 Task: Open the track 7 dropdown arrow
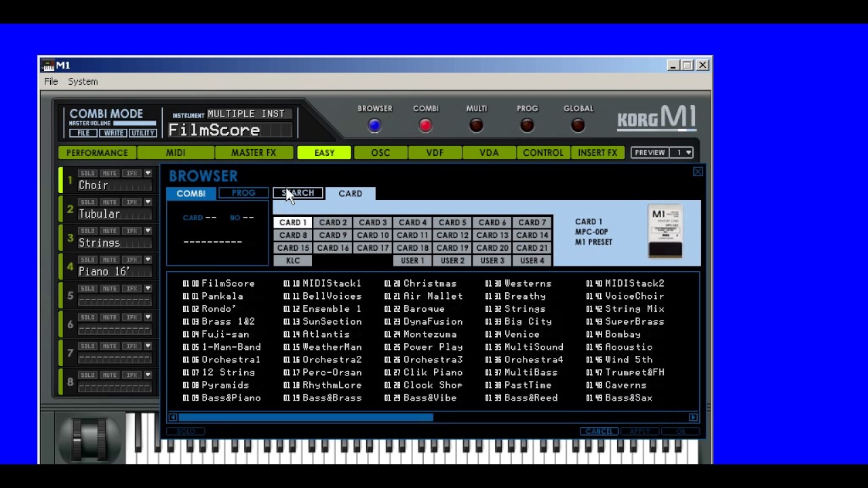pos(148,346)
